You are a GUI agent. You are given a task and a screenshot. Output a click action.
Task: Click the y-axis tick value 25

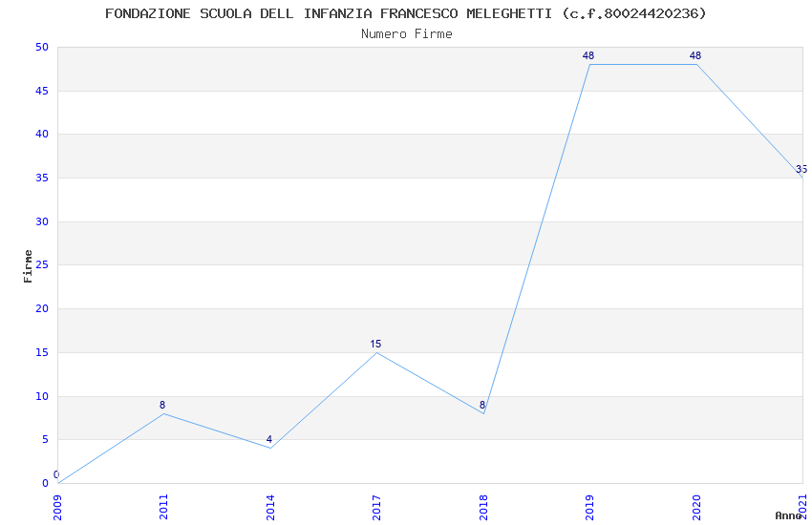[x=42, y=264]
